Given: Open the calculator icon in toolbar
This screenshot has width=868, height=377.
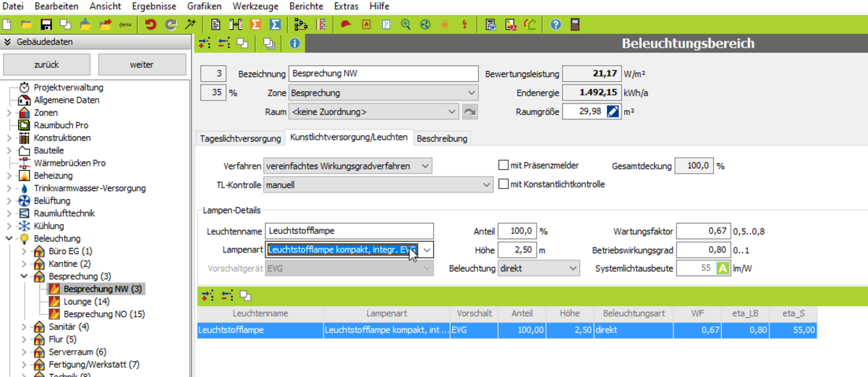Looking at the screenshot, I should coord(575,24).
